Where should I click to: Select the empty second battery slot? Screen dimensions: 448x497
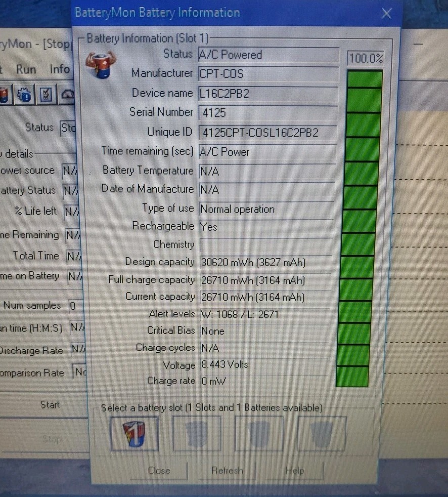(x=197, y=434)
